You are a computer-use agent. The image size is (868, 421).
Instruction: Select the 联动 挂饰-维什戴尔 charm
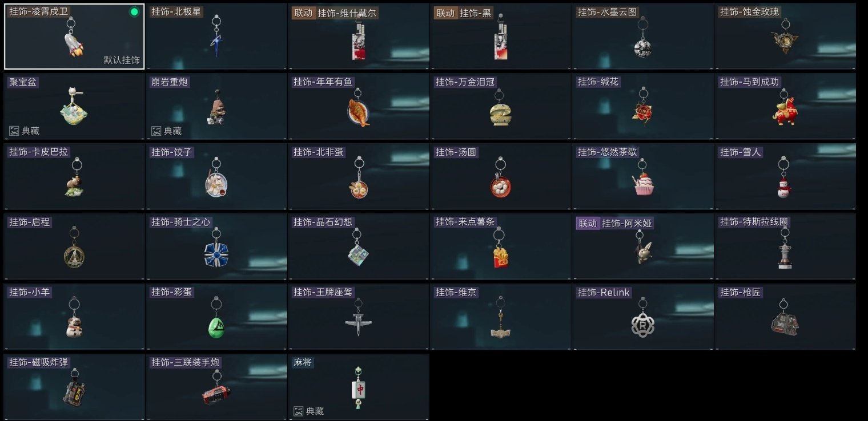pos(359,36)
